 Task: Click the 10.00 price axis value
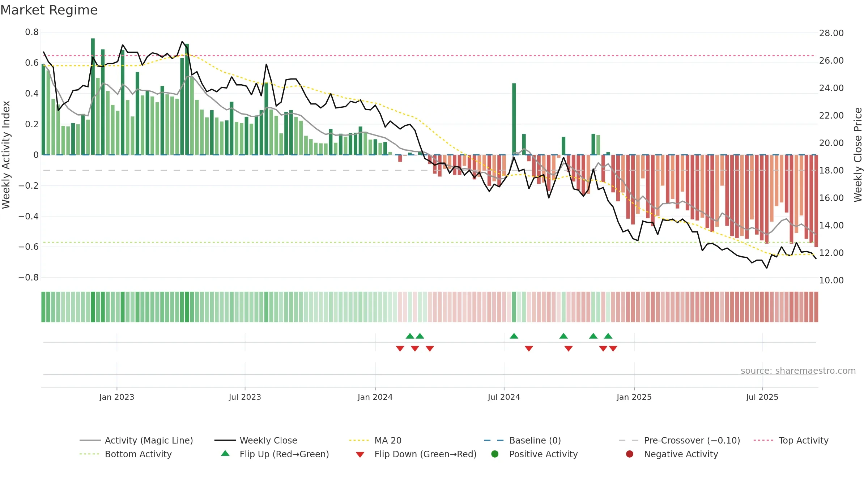(x=831, y=281)
